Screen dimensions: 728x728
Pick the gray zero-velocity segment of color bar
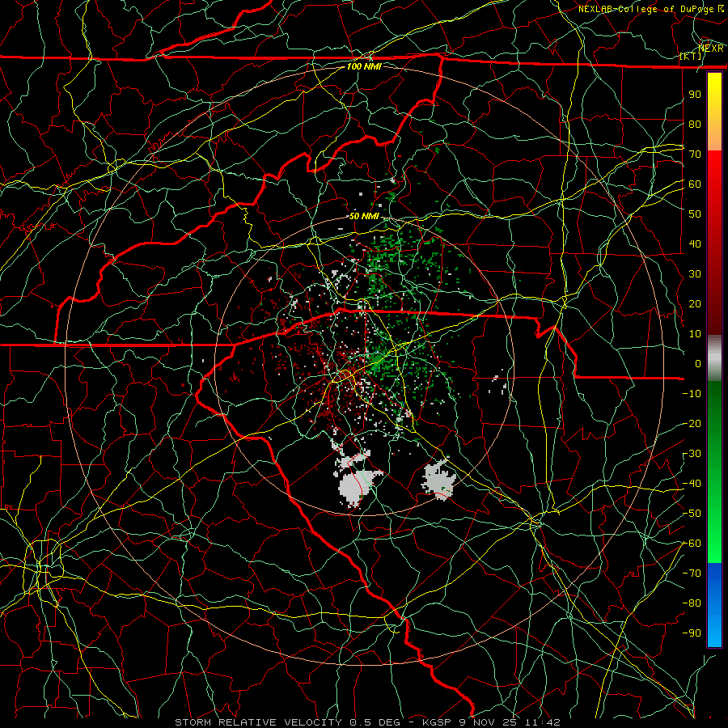point(714,358)
